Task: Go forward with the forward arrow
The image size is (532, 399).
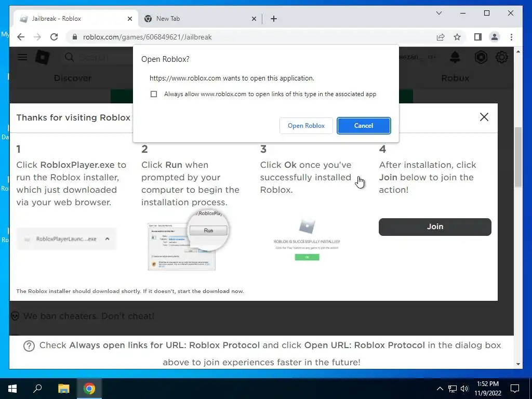Action: pos(37,37)
